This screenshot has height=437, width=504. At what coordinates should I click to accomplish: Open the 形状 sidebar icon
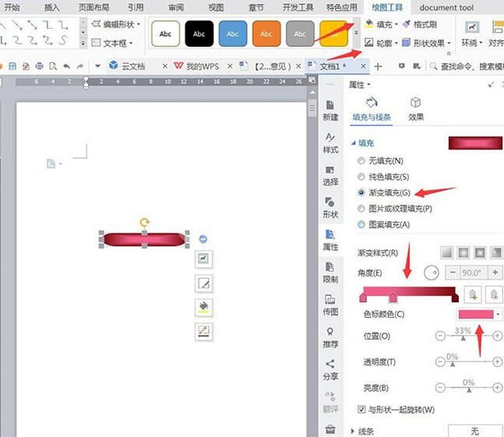pyautogui.click(x=330, y=208)
